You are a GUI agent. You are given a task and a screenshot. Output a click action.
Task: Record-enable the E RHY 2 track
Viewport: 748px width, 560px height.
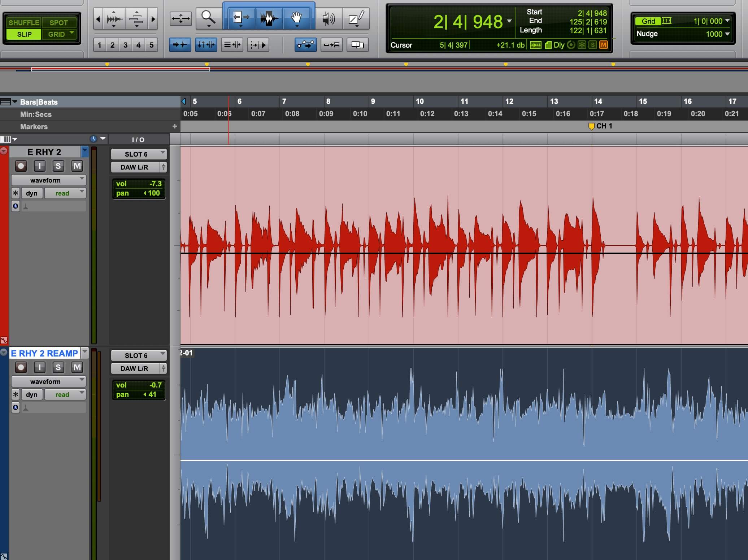point(21,166)
